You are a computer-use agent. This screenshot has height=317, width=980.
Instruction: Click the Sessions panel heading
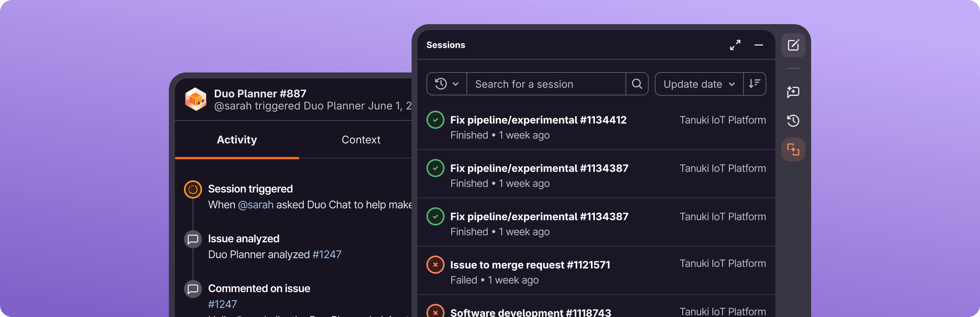pos(446,45)
